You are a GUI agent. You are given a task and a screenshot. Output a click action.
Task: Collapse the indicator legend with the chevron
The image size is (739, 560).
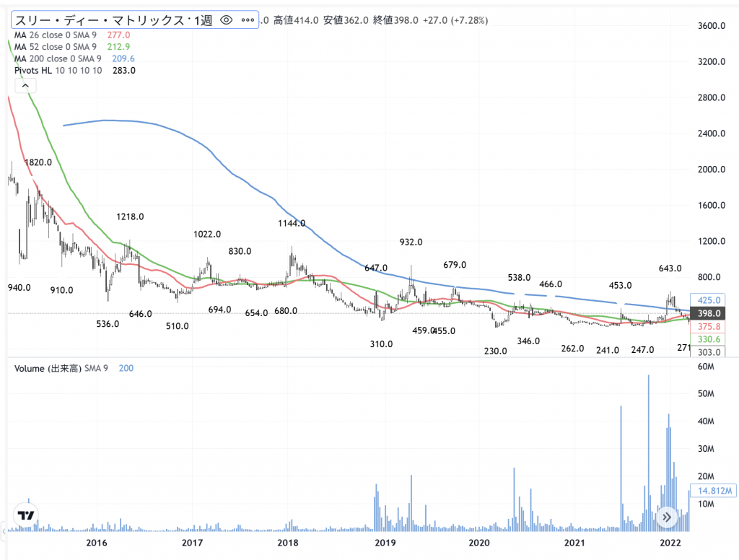click(x=25, y=86)
